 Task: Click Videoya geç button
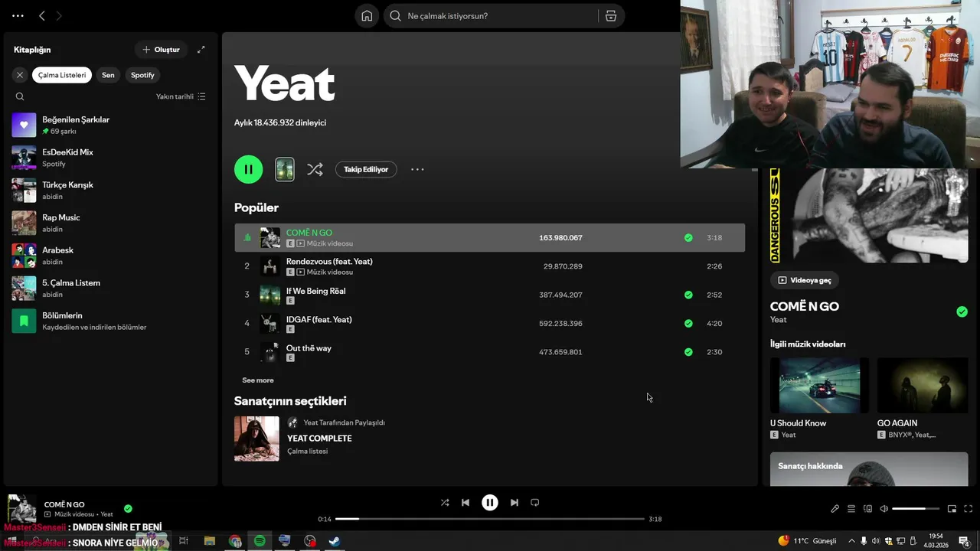[x=805, y=280]
